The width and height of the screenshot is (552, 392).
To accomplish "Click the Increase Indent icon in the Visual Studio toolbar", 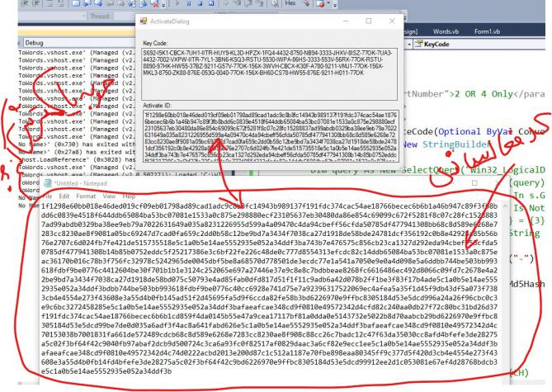I will click(x=35, y=3).
